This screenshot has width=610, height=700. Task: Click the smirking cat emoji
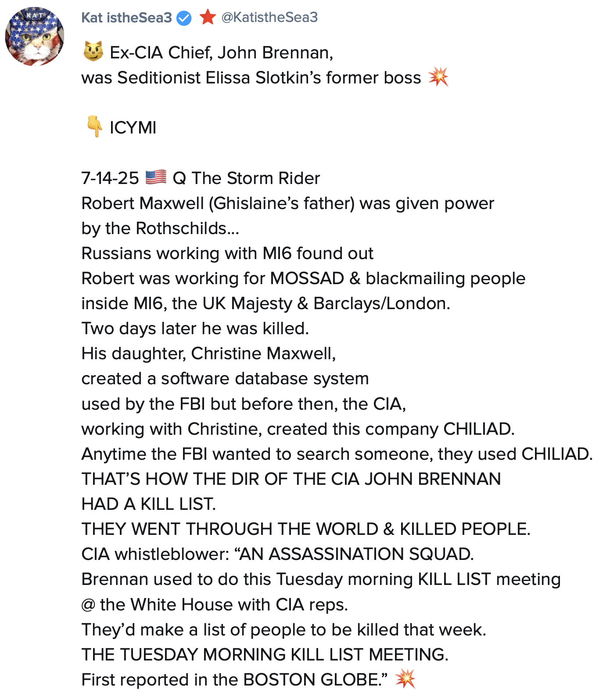93,51
